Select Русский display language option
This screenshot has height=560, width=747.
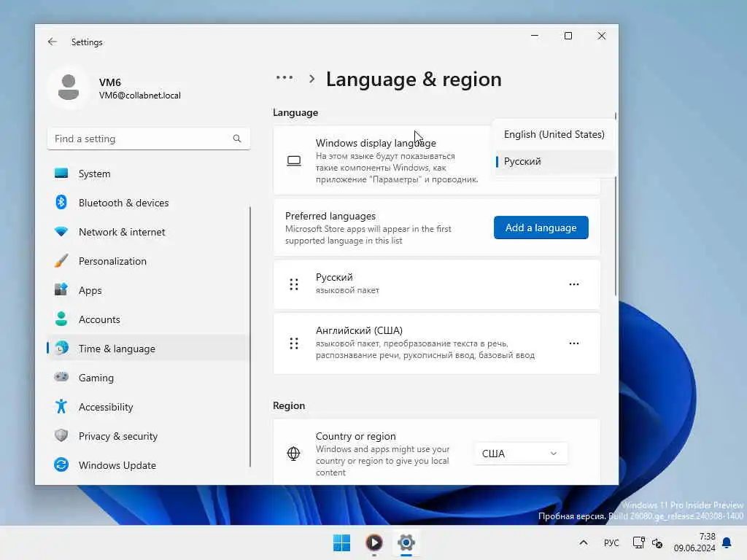(554, 161)
